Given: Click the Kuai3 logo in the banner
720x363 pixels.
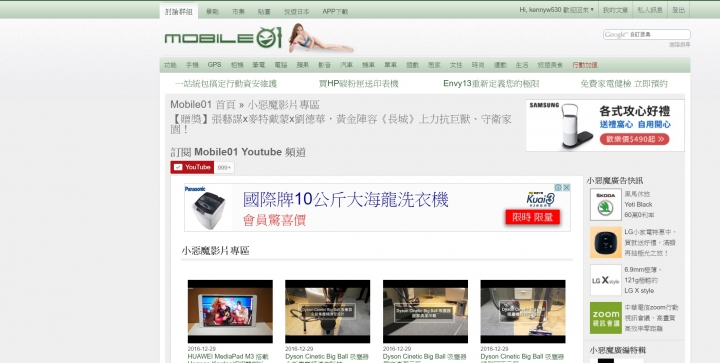Looking at the screenshot, I should (540, 199).
